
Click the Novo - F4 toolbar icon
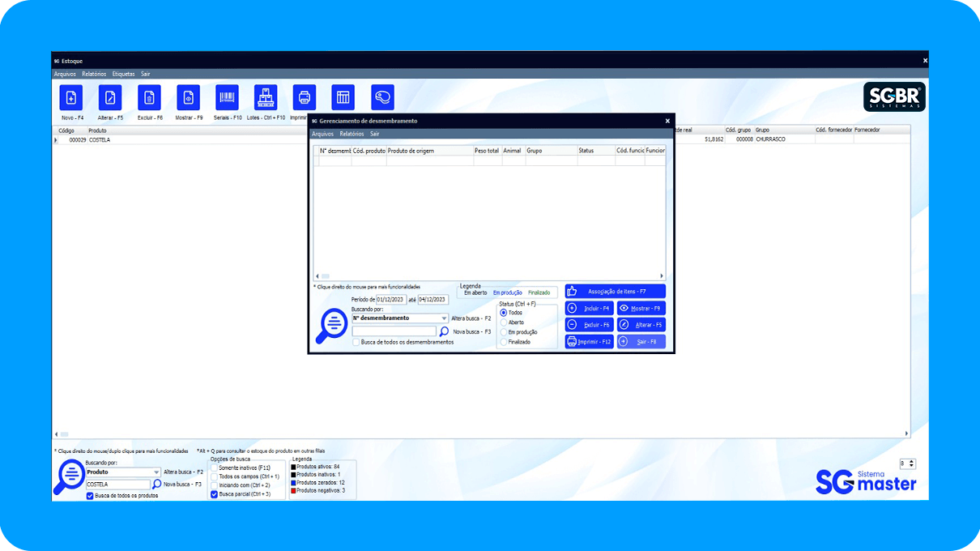tap(71, 97)
